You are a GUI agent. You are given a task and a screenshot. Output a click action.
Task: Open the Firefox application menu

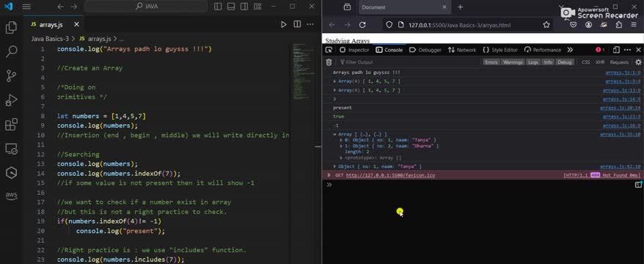(x=634, y=25)
